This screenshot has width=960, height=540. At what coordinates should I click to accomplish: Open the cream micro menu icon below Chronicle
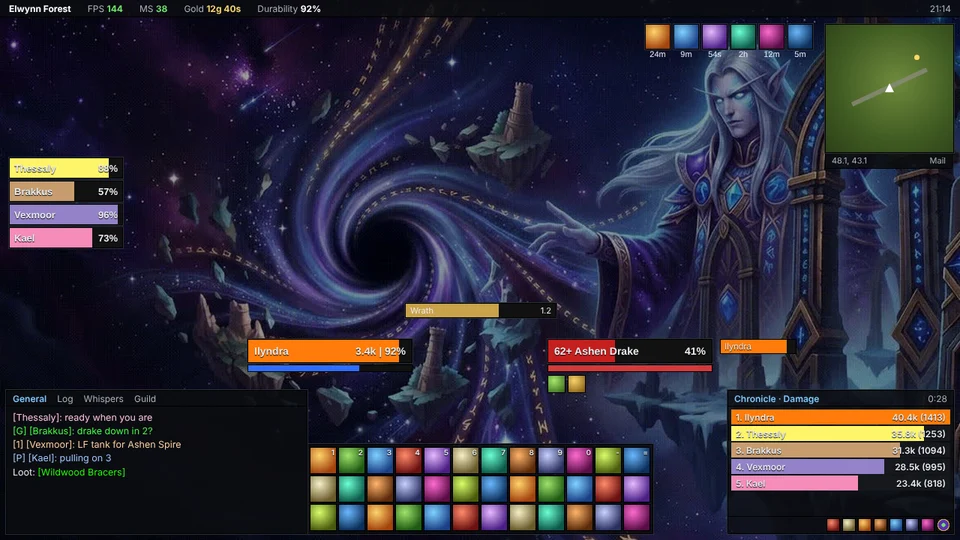click(x=849, y=525)
